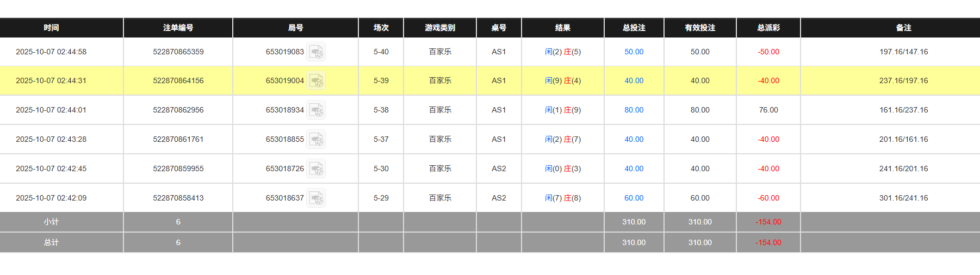This screenshot has width=980, height=275.
Task: View the replay icon for round 653018726
Action: point(316,169)
